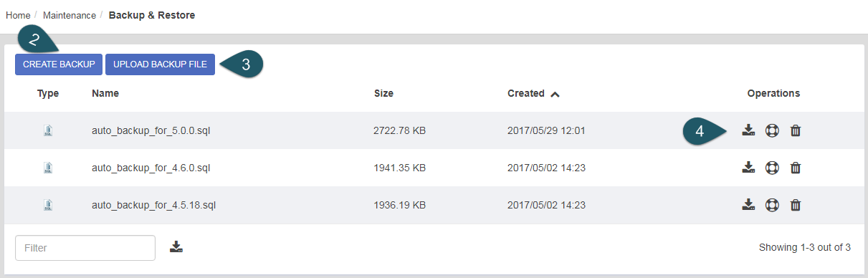
Task: Download the auto_backup_for_5.0.0.sql backup
Action: click(748, 130)
